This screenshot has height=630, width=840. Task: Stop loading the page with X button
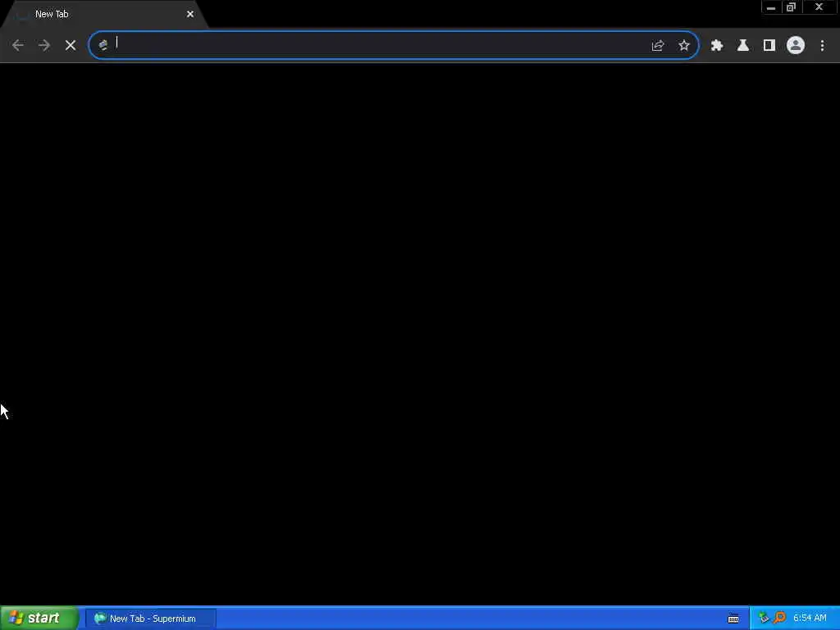click(71, 46)
